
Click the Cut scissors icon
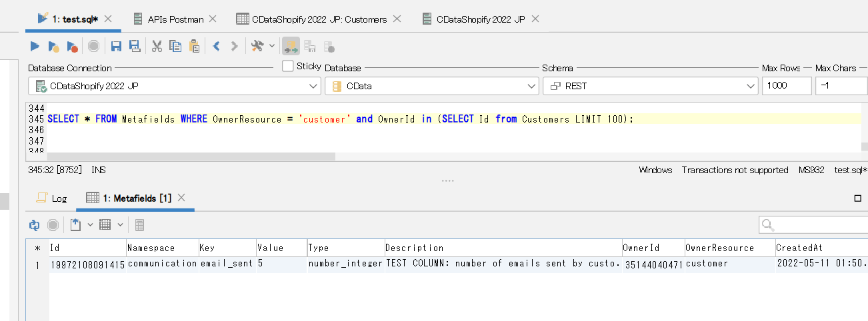point(157,46)
